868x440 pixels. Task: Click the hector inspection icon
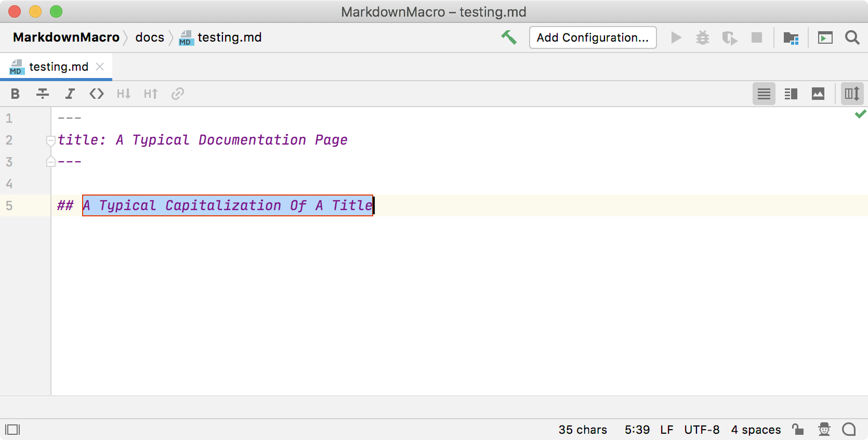coord(824,429)
